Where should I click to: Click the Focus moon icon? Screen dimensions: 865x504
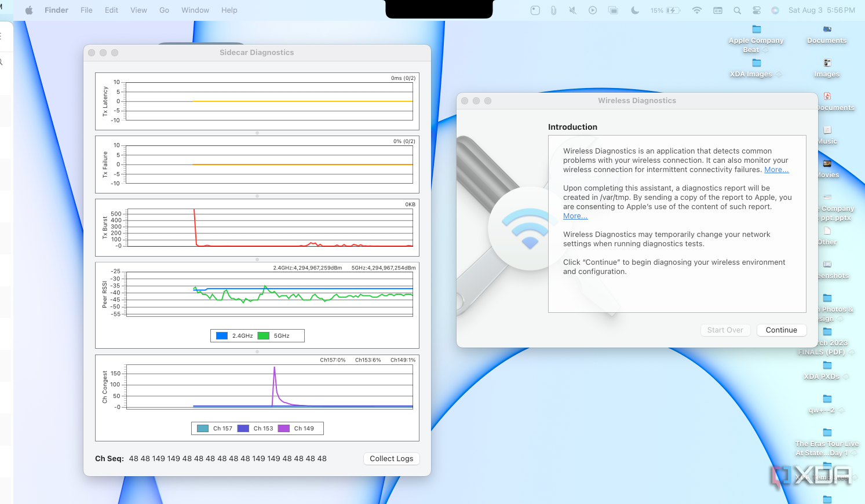coord(635,10)
